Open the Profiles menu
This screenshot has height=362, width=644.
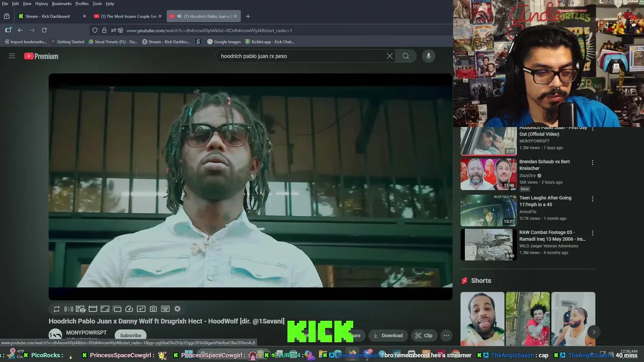tap(82, 4)
